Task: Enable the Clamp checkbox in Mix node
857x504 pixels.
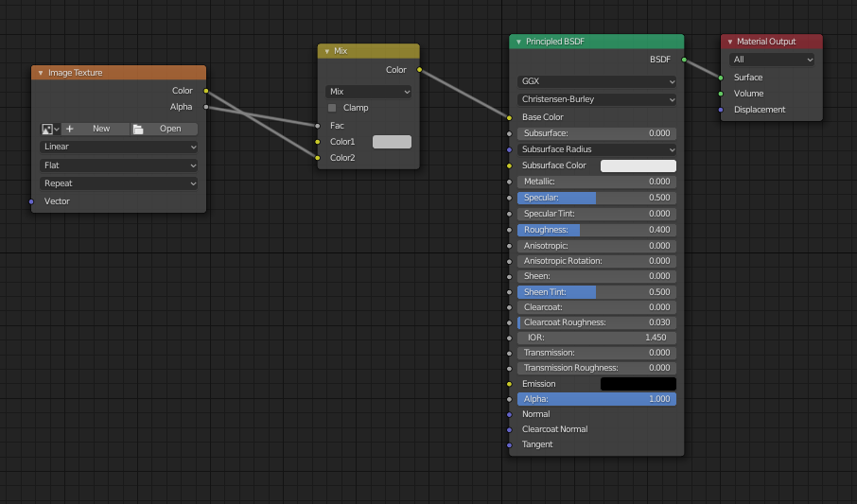Action: [x=332, y=108]
